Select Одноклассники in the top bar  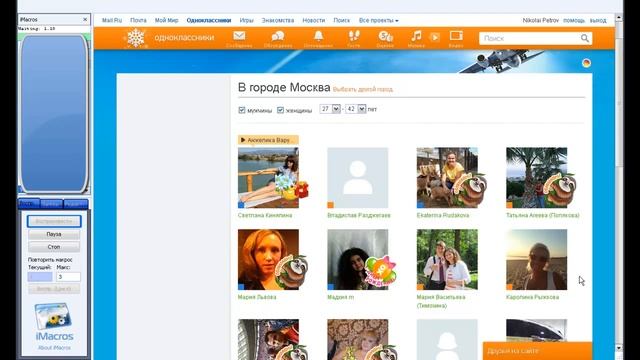click(x=209, y=20)
